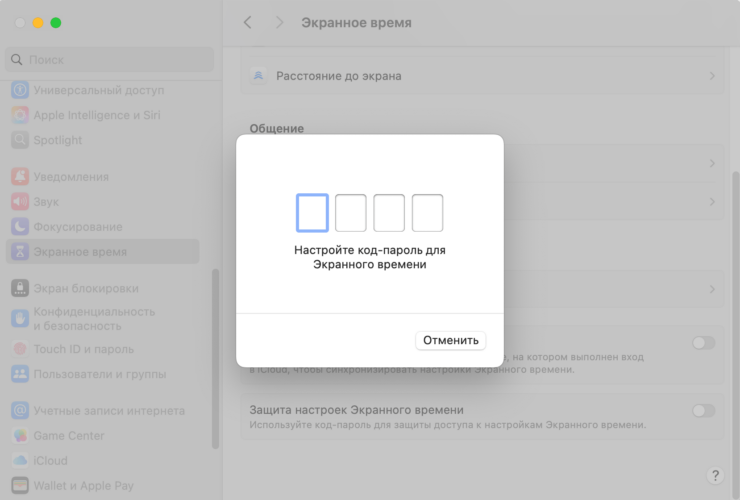
Task: Open the help question mark button
Action: coord(715,476)
